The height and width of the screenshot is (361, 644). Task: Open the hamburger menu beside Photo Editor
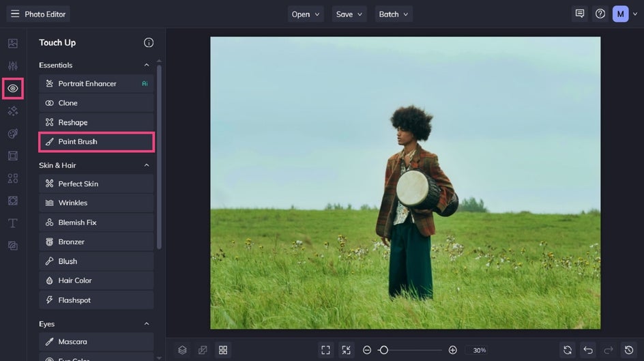[15, 14]
